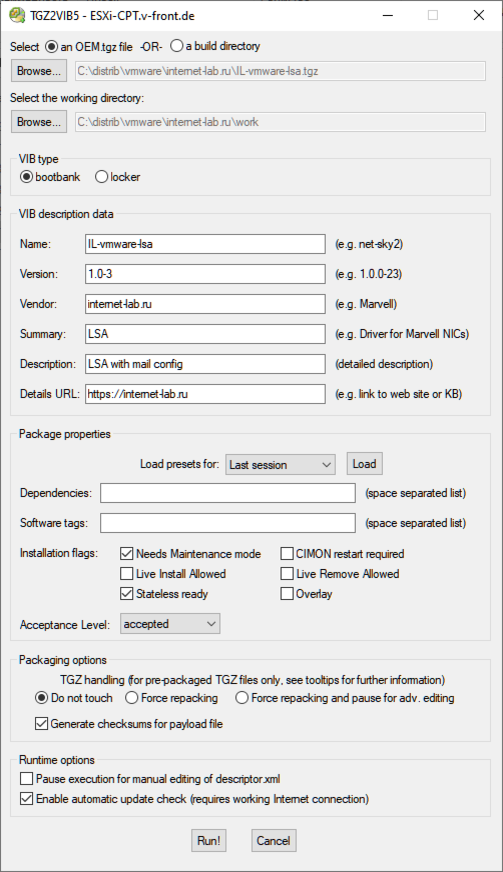
Task: Click the Run! button
Action: [209, 840]
